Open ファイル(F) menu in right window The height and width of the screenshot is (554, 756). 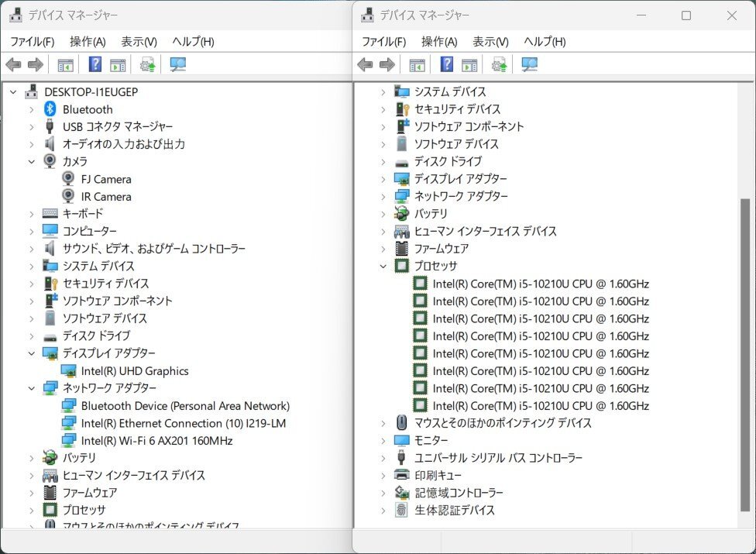pos(383,42)
